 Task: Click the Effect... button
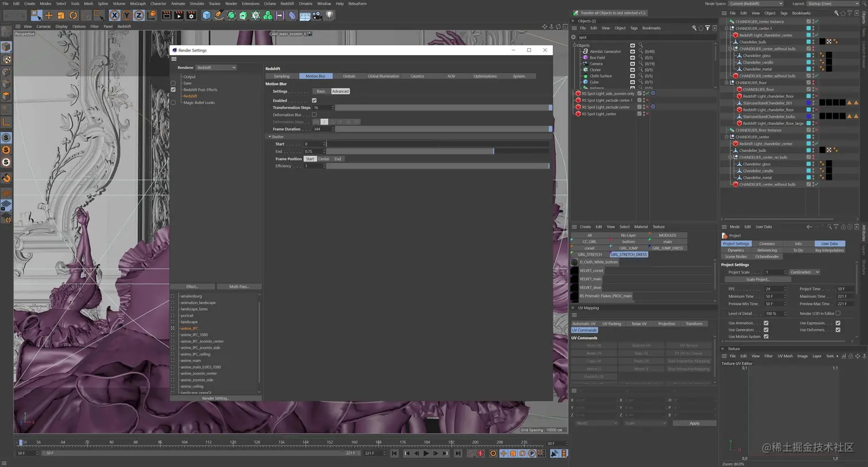[192, 287]
